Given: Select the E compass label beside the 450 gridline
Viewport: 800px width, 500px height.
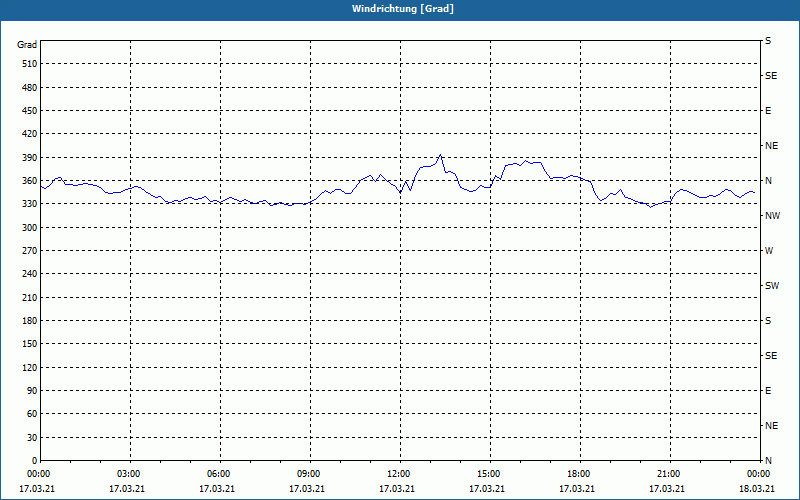Looking at the screenshot, I should [x=768, y=111].
